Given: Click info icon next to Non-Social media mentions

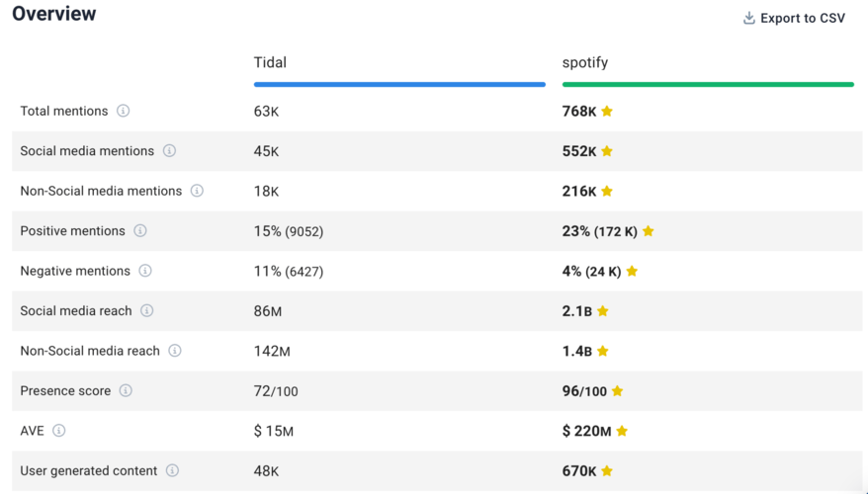Looking at the screenshot, I should point(197,191).
